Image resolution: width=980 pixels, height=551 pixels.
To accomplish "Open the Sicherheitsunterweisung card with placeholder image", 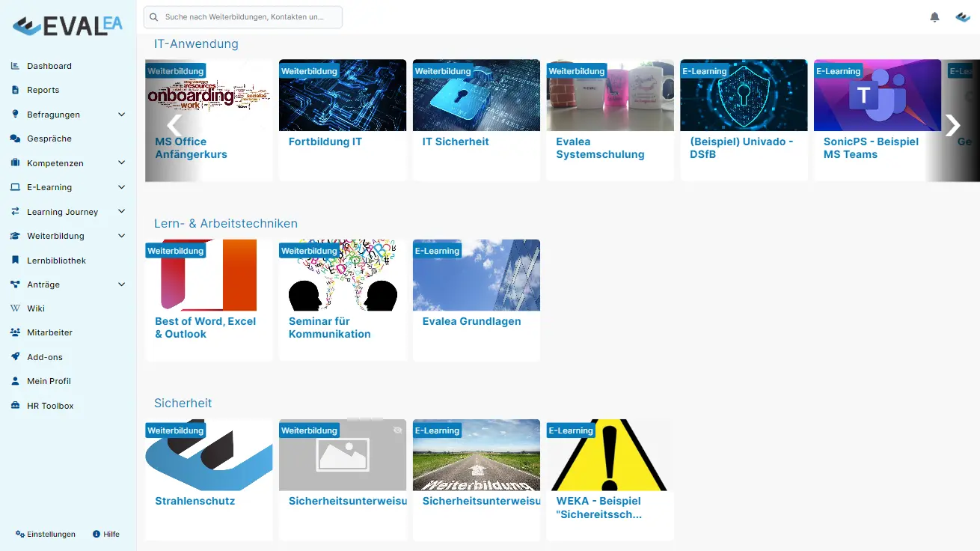I will click(x=343, y=480).
